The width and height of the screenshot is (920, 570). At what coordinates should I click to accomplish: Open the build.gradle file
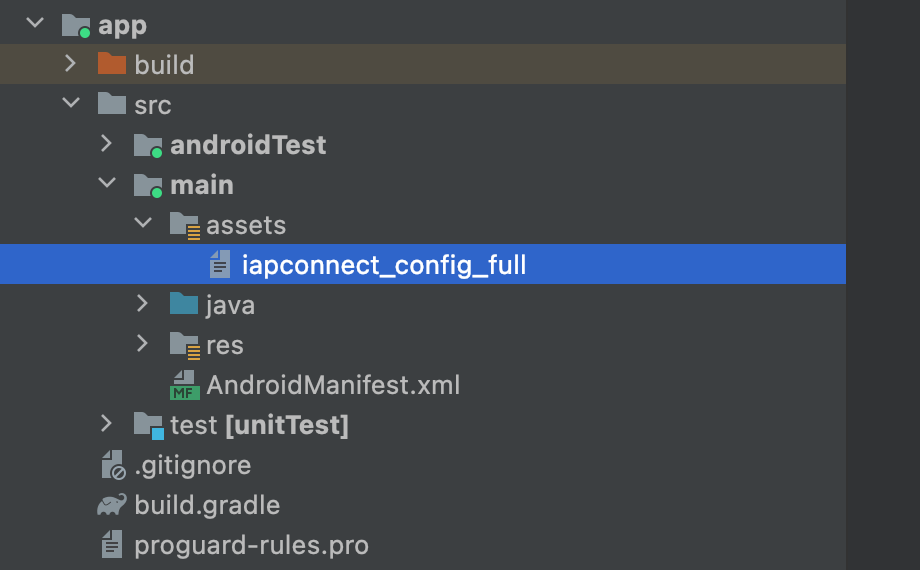coord(207,505)
